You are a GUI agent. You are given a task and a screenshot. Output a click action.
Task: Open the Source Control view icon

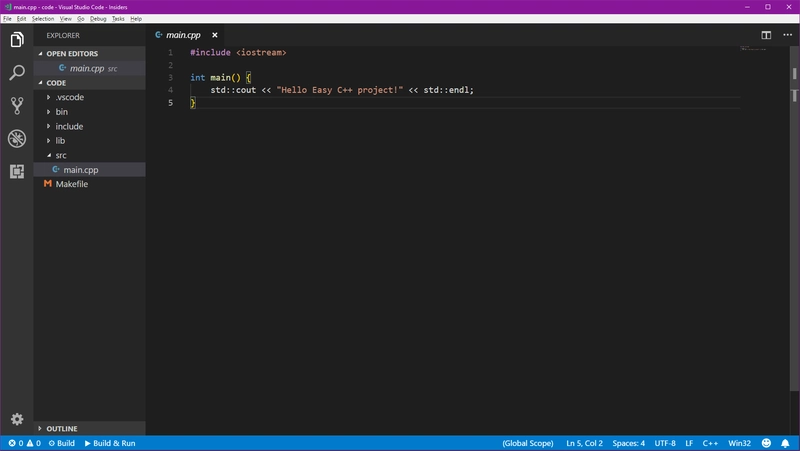16,105
